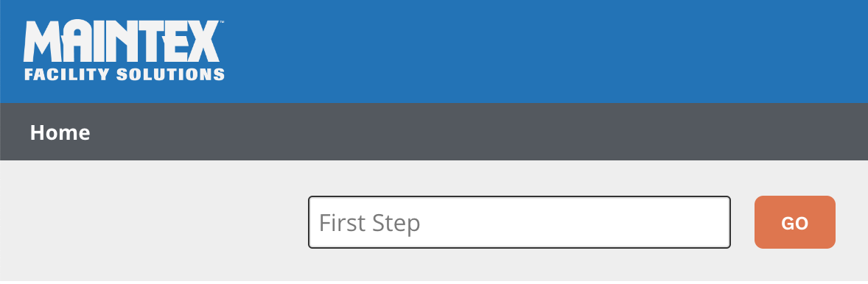Screen dimensions: 868x284
Task: Place cursor in the search box placeholder
Action: point(519,222)
